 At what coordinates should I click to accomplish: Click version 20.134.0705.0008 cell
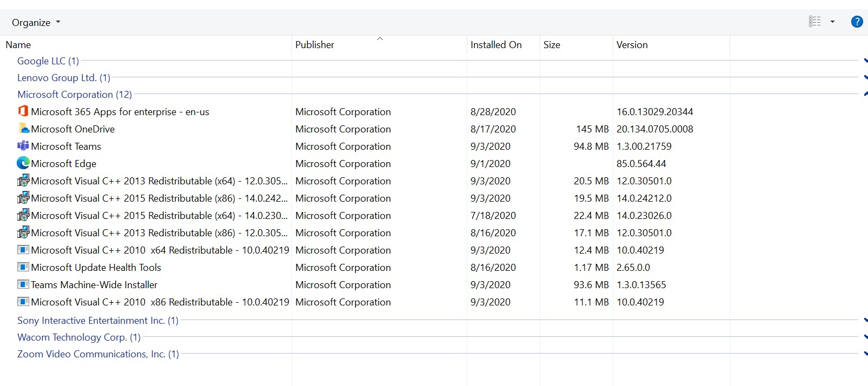coord(655,129)
